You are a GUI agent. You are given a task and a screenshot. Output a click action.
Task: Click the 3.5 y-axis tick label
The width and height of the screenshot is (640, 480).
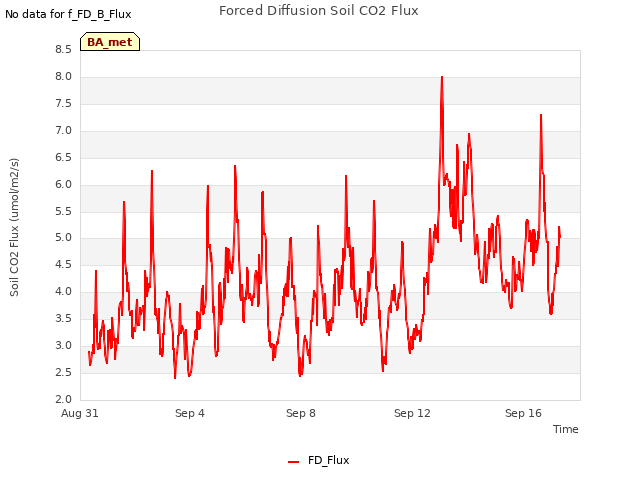tap(63, 318)
